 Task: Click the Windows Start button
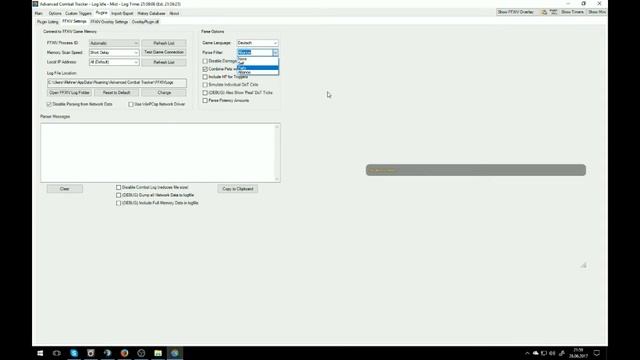pos(40,353)
